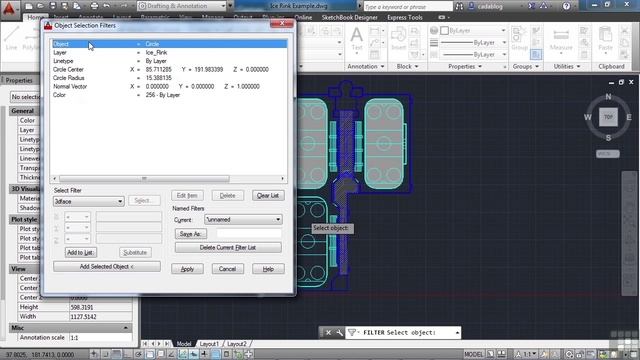Select the Line tool in ribbon
Screen dimensions: 640x360
coord(11,38)
